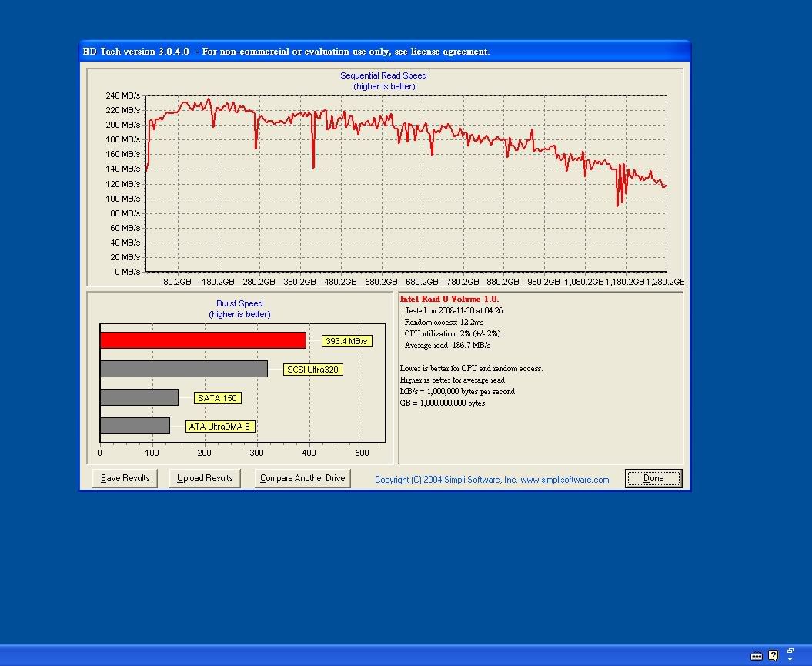Click the language bar restore icon
Viewport: 812px width, 666px height.
(790, 651)
